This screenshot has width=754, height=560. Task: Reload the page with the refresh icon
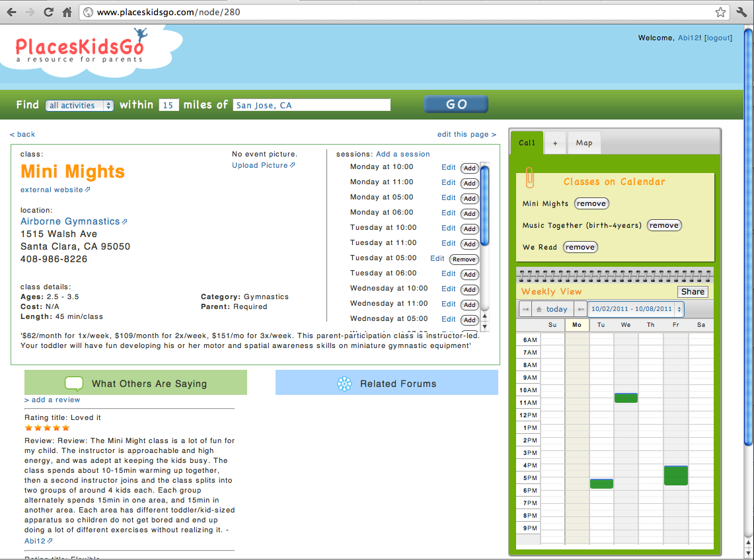(48, 12)
